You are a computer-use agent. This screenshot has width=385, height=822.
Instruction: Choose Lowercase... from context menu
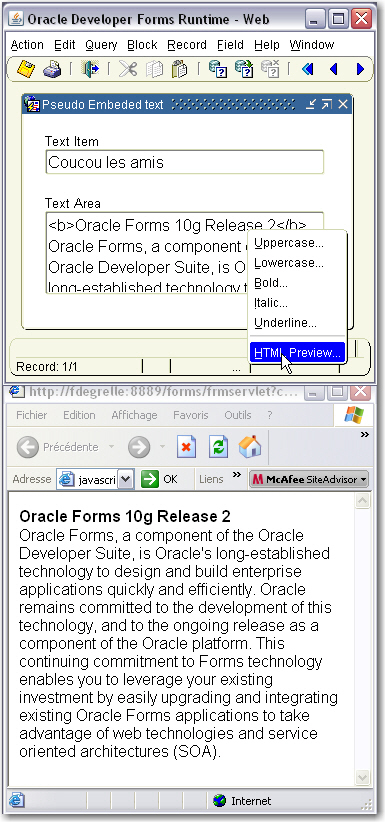click(x=297, y=263)
